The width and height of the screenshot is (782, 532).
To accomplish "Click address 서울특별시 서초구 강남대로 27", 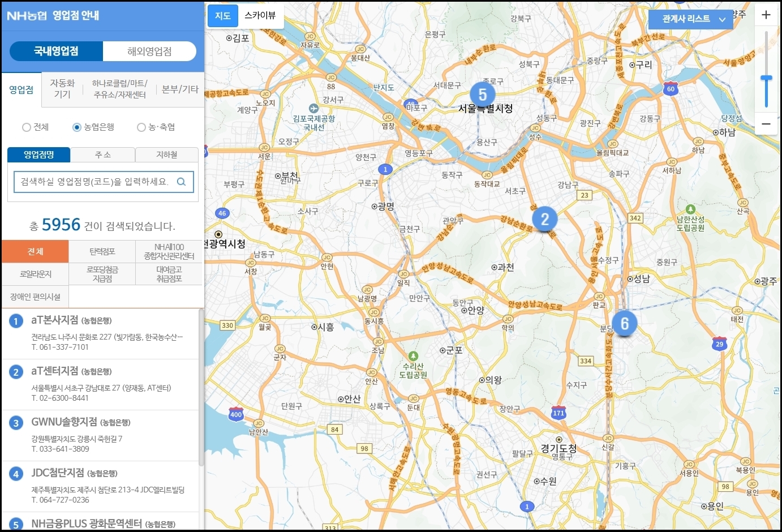I will pyautogui.click(x=101, y=388).
